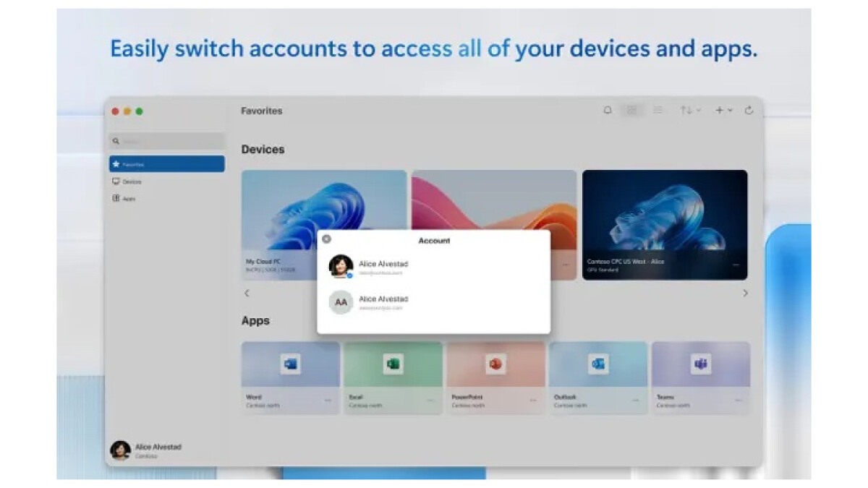Launch the Teams app icon
Viewport: 868px width, 488px height.
coord(700,365)
